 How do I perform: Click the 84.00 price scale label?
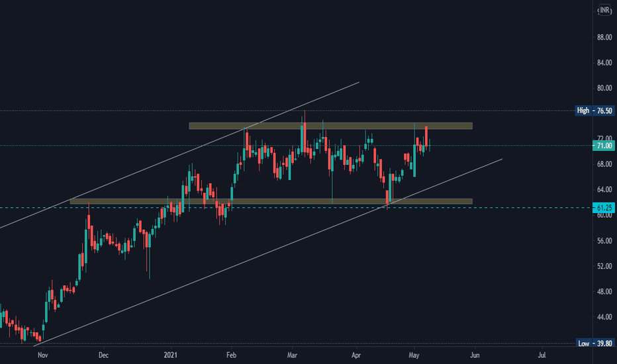(604, 63)
